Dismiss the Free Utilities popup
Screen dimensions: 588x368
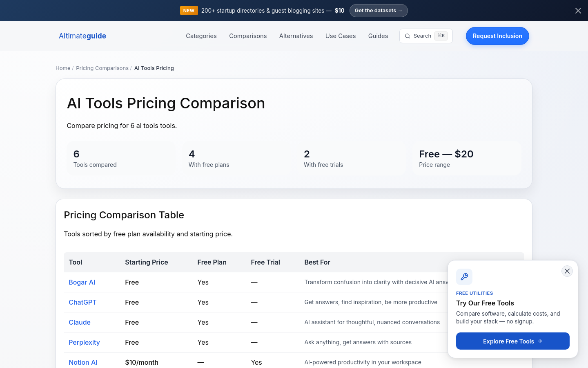click(x=567, y=271)
